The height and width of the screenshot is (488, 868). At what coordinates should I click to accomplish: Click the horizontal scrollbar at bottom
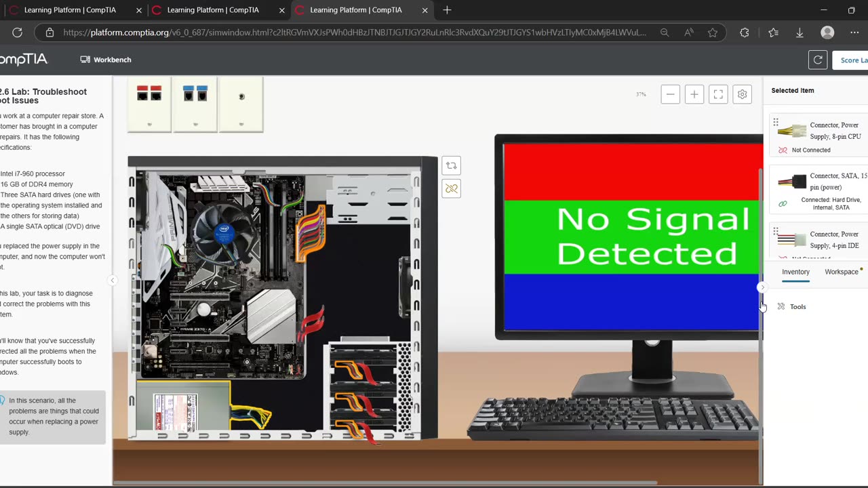(385, 483)
